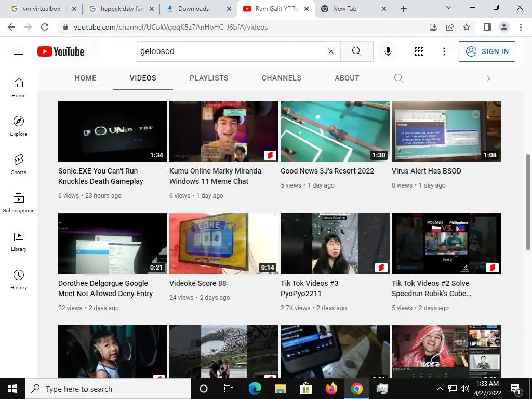Image resolution: width=532 pixels, height=399 pixels.
Task: Select the VIDEOS channel tab
Action: click(x=143, y=78)
